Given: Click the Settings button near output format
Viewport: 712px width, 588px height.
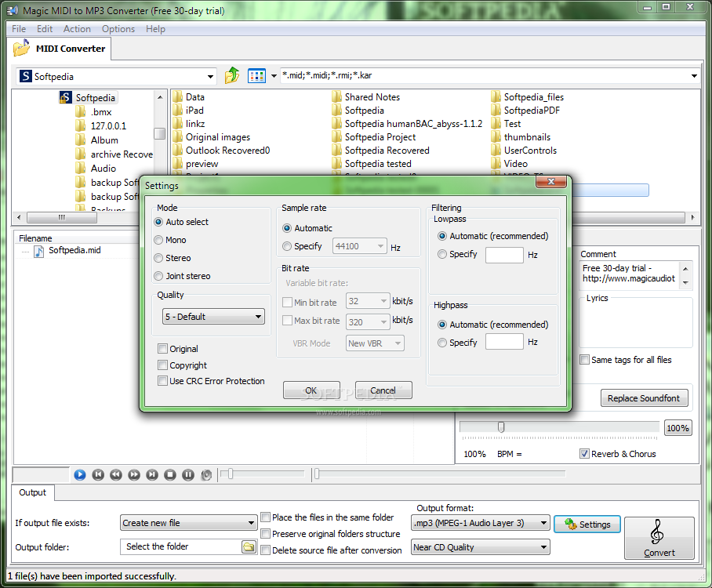Looking at the screenshot, I should tap(587, 524).
